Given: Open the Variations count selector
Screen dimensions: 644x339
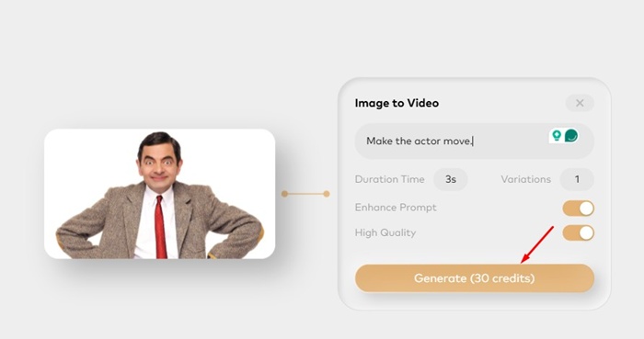Looking at the screenshot, I should pyautogui.click(x=577, y=179).
